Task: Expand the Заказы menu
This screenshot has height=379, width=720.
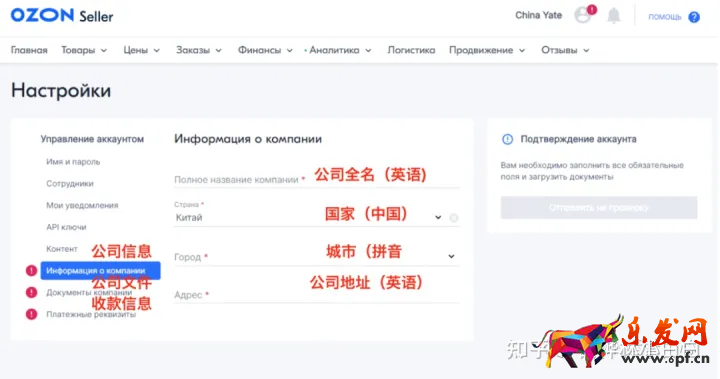Action: (x=199, y=50)
